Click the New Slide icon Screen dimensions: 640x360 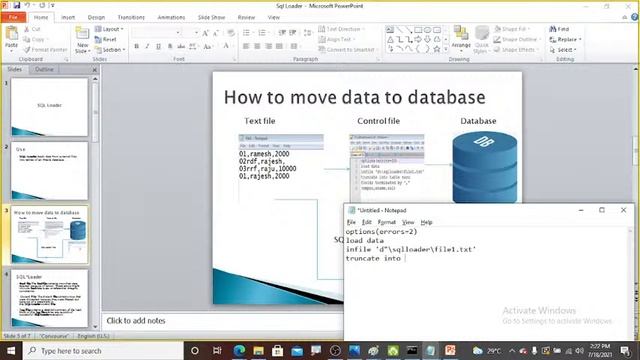point(82,34)
